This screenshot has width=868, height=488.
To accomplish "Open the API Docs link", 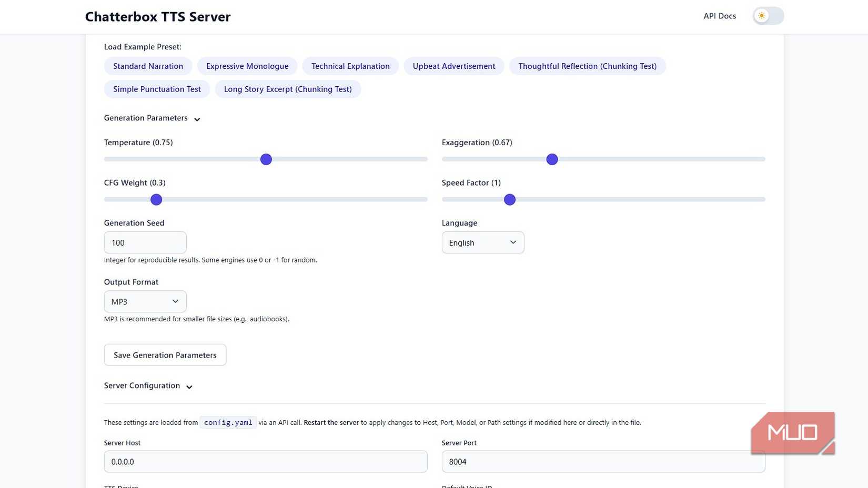I will (719, 16).
